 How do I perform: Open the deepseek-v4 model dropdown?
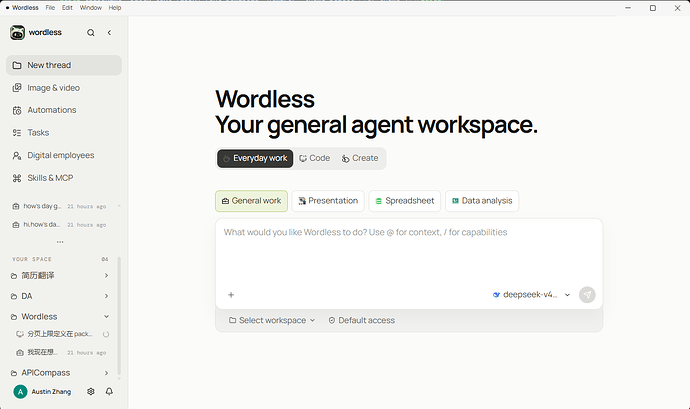531,295
